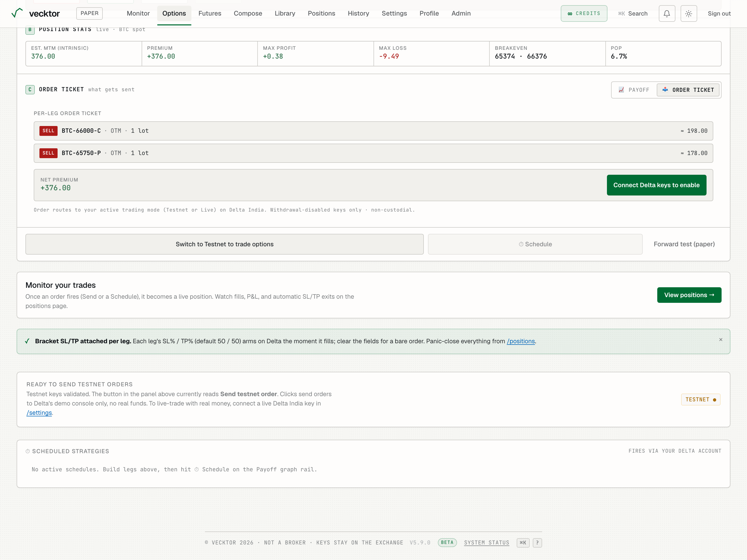Image resolution: width=747 pixels, height=560 pixels.
Task: Follow the /settings link
Action: coord(39,413)
